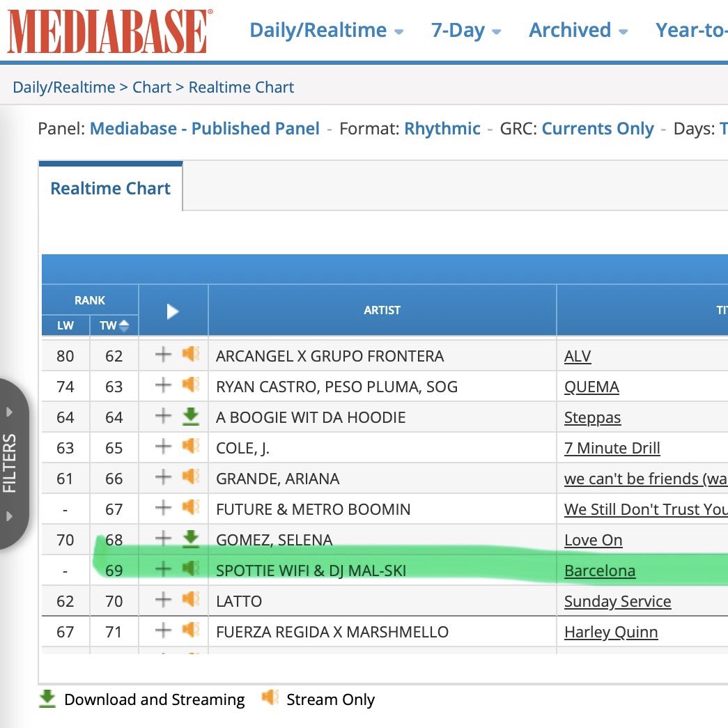This screenshot has height=728, width=728.
Task: Click the plus icon in RYAN CASTRO row
Action: (163, 385)
